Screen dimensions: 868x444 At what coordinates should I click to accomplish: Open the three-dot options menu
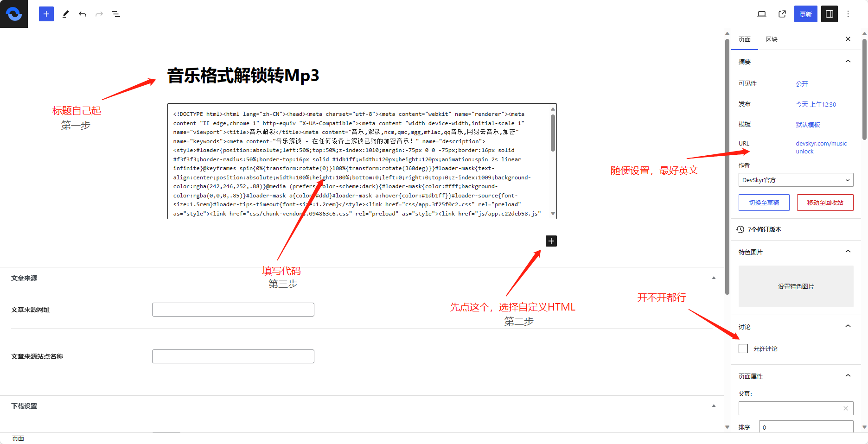coord(848,14)
